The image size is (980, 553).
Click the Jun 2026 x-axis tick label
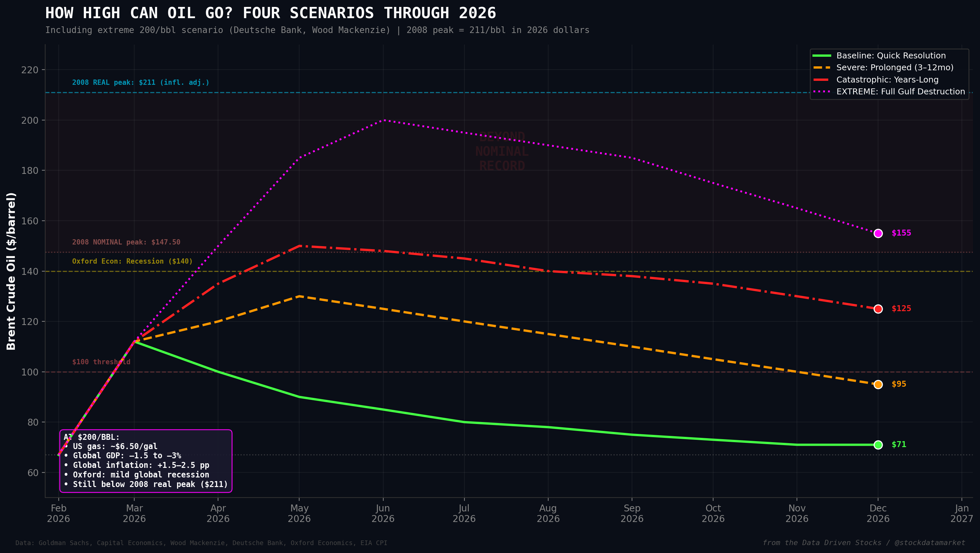click(x=383, y=513)
